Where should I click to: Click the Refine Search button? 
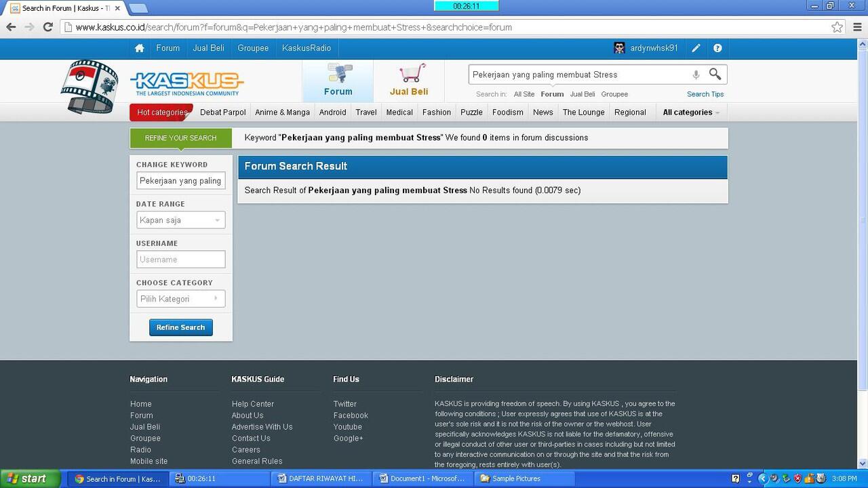(x=180, y=327)
